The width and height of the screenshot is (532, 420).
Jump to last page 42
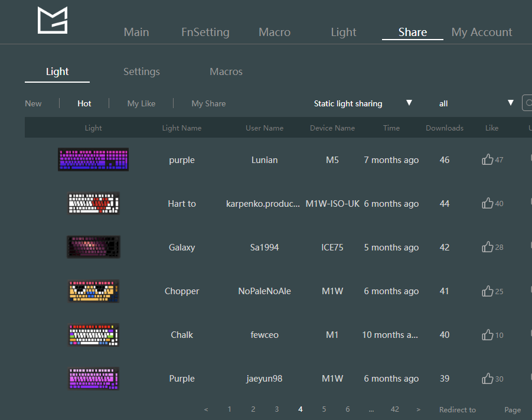pyautogui.click(x=395, y=409)
